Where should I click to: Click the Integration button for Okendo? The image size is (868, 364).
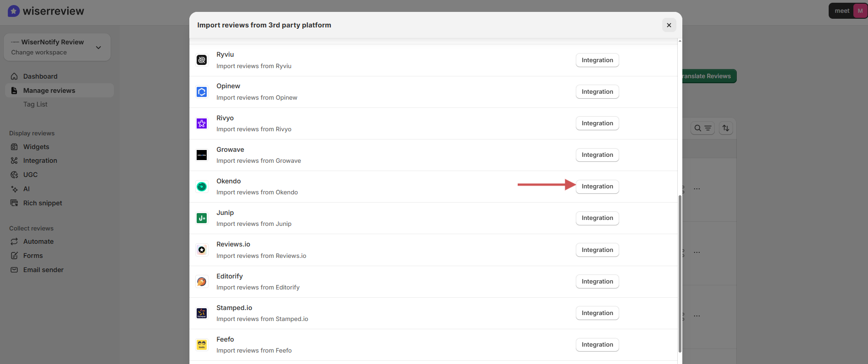pyautogui.click(x=597, y=187)
